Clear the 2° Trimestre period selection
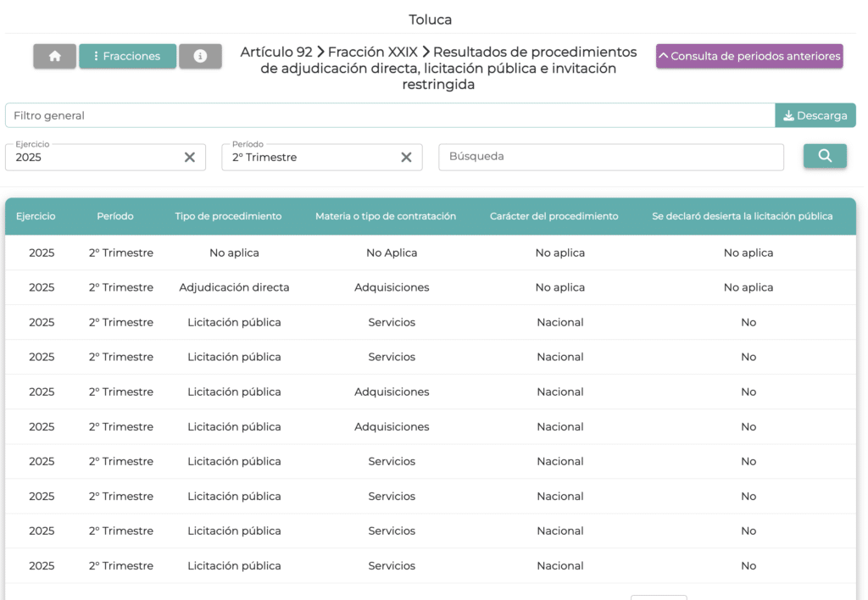 click(406, 157)
